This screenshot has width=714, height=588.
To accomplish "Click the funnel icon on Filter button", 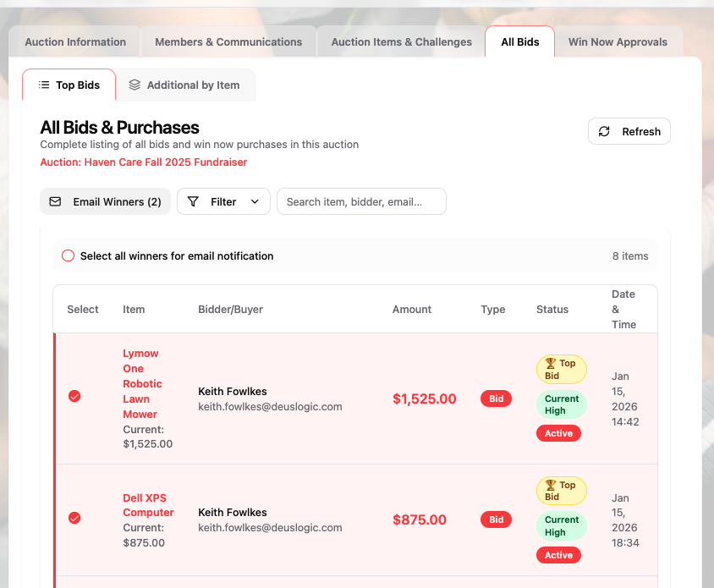I will [x=193, y=202].
